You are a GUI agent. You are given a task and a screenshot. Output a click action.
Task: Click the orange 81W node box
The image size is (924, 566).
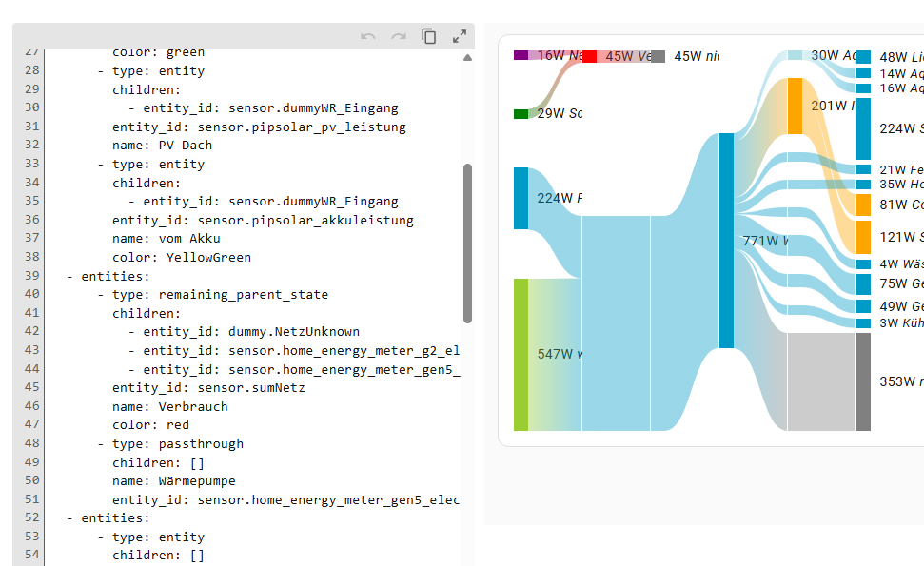863,205
